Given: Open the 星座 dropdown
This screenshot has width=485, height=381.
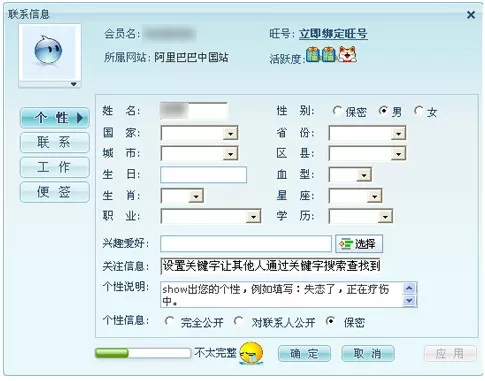Looking at the screenshot, I should 355,196.
